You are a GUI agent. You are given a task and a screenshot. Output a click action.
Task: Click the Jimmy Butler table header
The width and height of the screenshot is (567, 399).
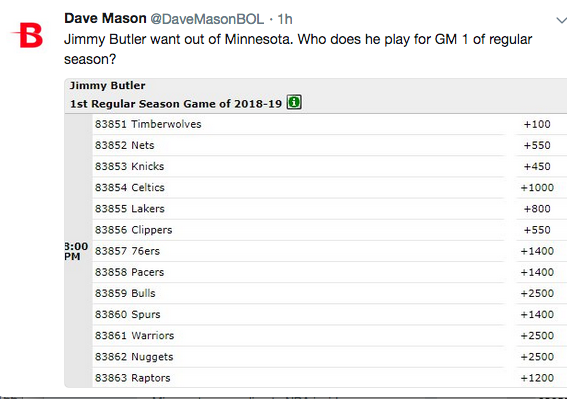(107, 85)
